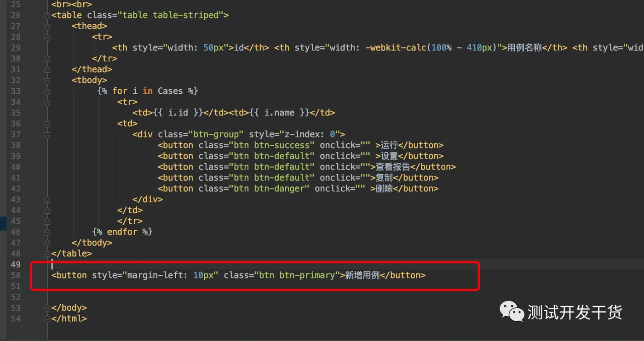The height and width of the screenshot is (341, 644).
Task: Click the <br><br> code on line 25
Action: pyautogui.click(x=72, y=5)
